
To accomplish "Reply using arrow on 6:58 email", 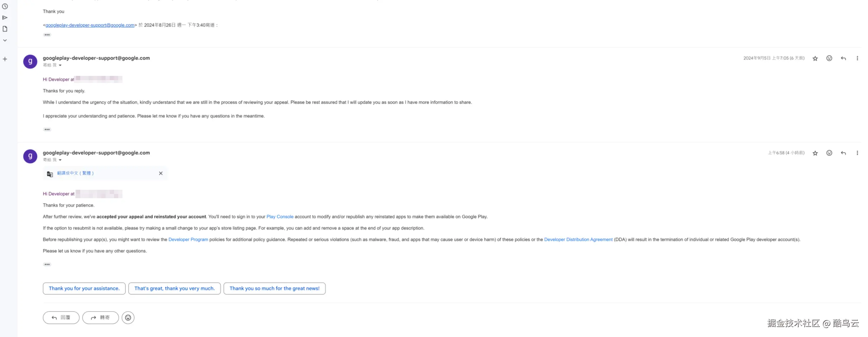I will coord(843,153).
